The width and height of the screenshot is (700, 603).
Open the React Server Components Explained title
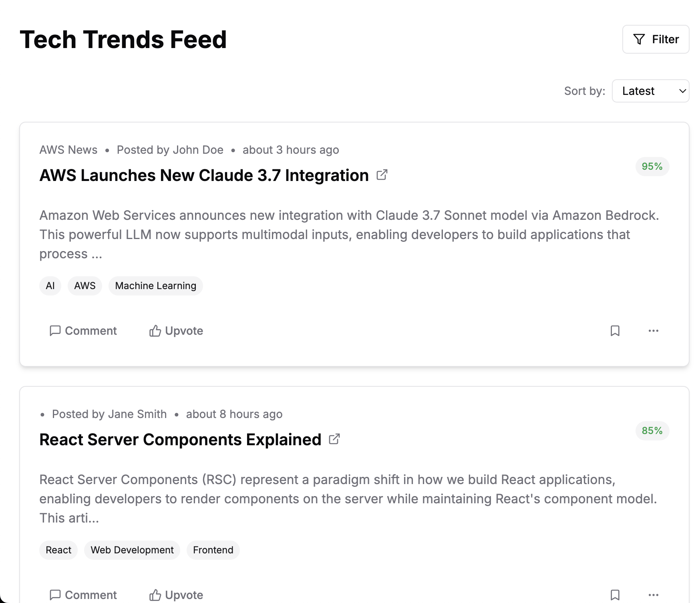coord(180,440)
